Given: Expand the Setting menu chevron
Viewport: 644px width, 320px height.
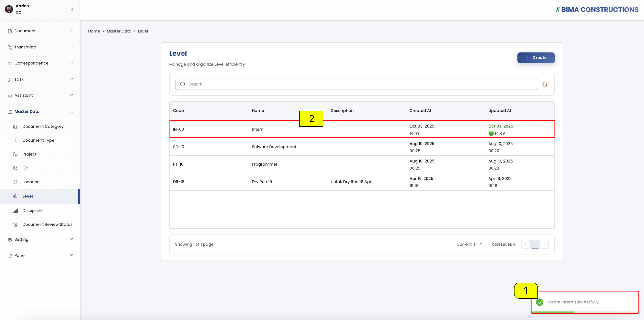Looking at the screenshot, I should 71,239.
